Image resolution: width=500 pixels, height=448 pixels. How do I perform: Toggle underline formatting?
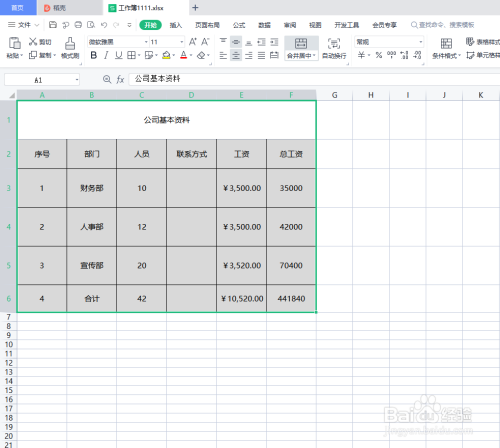pos(119,55)
